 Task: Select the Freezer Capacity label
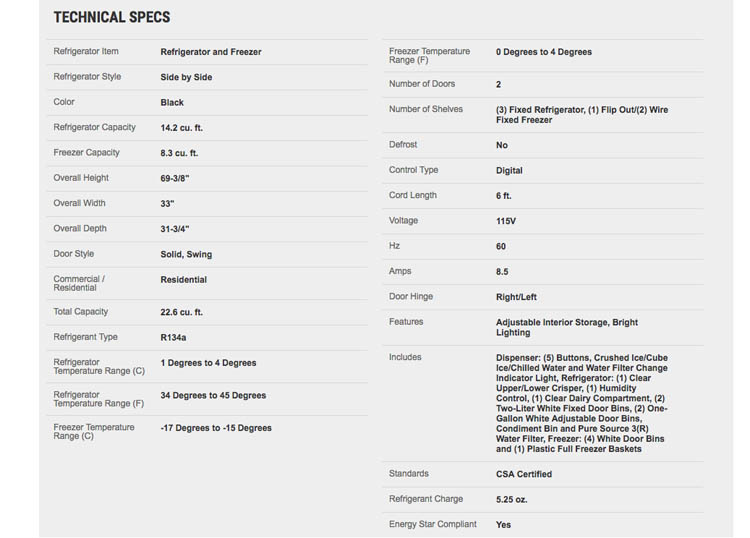pos(86,153)
